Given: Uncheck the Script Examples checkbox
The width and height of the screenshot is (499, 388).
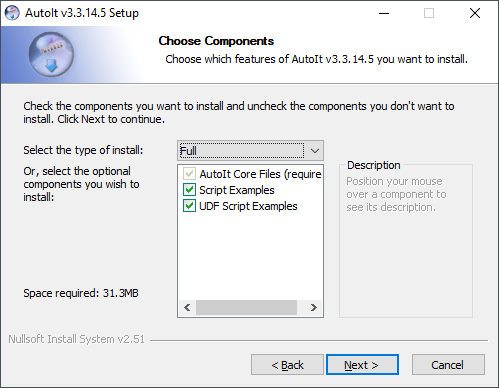Looking at the screenshot, I should pyautogui.click(x=189, y=190).
